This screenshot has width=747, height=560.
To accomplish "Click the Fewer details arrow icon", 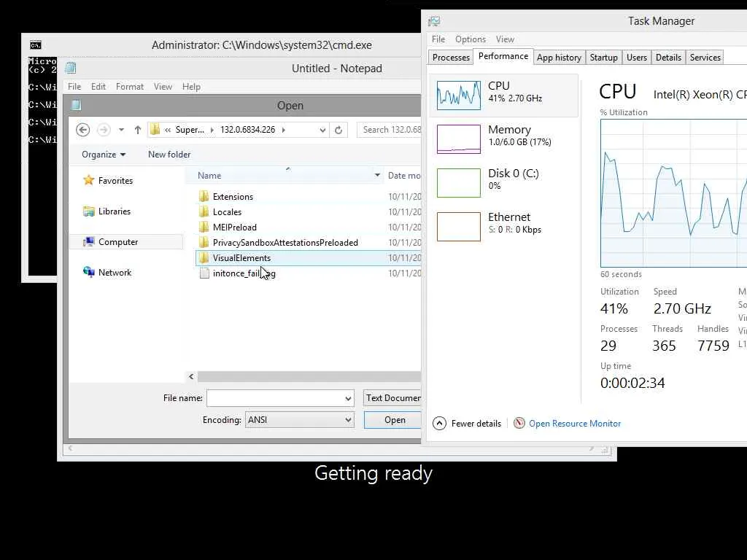I will pyautogui.click(x=439, y=423).
